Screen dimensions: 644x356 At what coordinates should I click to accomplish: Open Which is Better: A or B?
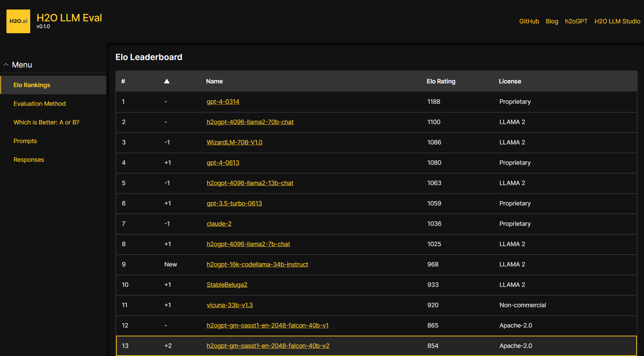click(x=47, y=122)
